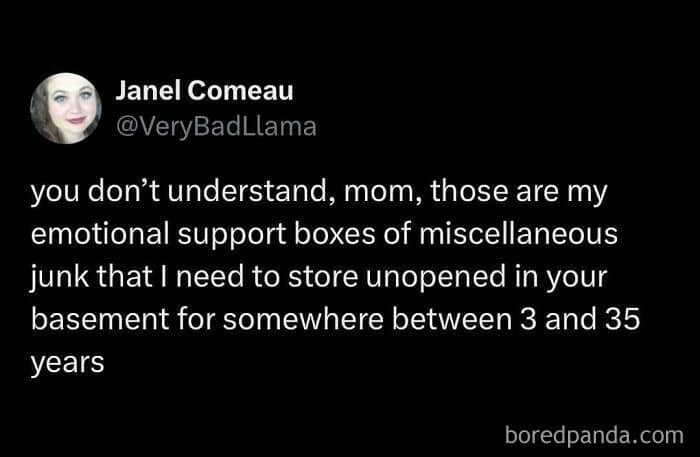
Task: Click the word 'those' in the first line
Action: tap(469, 191)
